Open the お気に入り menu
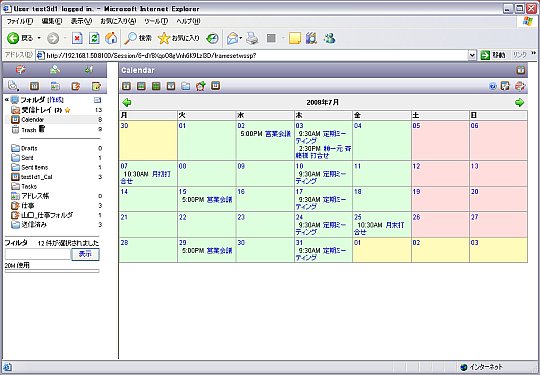 118,21
